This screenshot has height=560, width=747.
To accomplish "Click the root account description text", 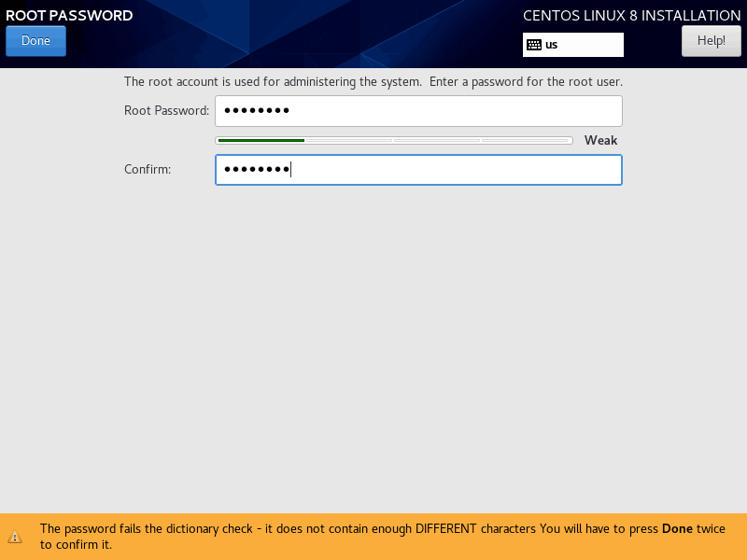I will click(x=373, y=82).
